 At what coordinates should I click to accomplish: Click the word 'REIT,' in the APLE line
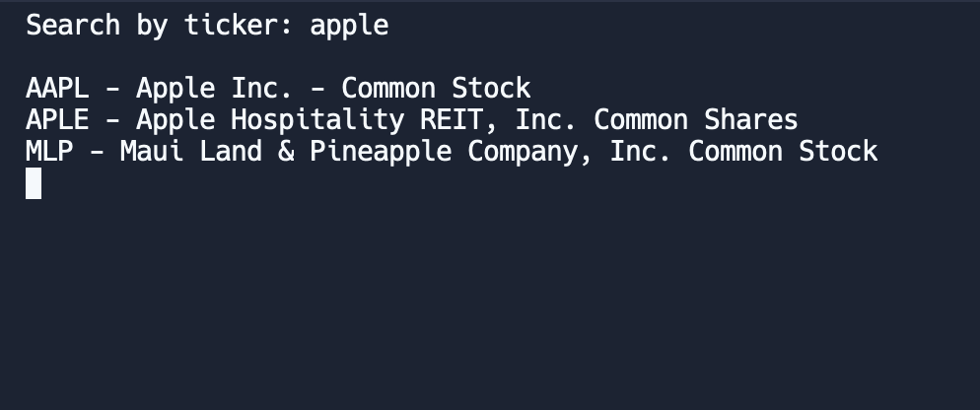tap(459, 119)
